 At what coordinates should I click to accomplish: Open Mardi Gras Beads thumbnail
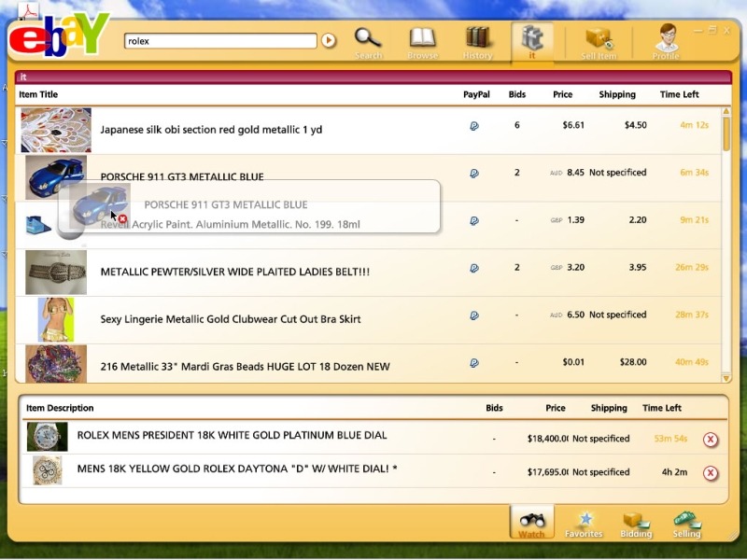56,364
